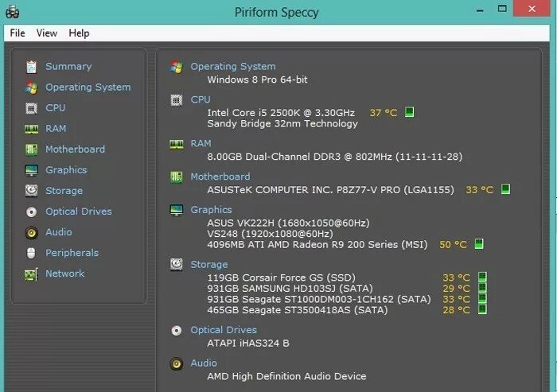Click the Optical Drives disc icon in sidebar
Viewport: 557px width, 392px height.
(31, 212)
